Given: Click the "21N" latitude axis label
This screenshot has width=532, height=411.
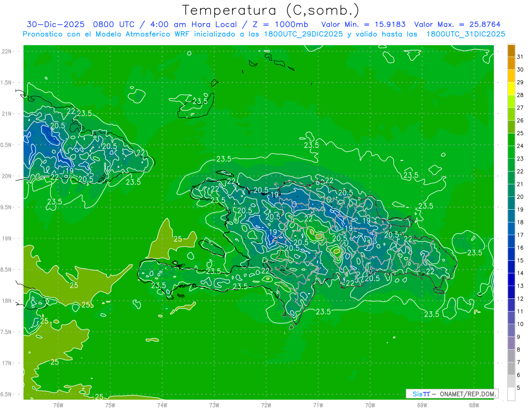Looking at the screenshot, I should point(7,114).
